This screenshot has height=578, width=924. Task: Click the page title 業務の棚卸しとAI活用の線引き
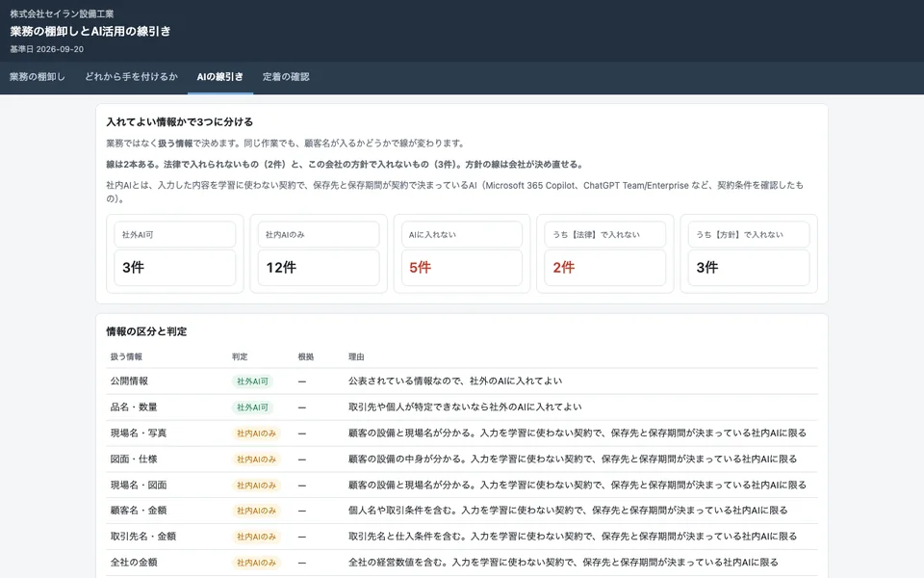coord(90,31)
